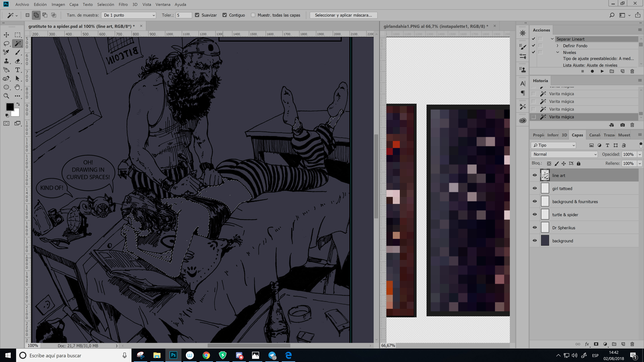Image resolution: width=644 pixels, height=362 pixels.
Task: Click Seleccionar y aplicar máscara button
Action: pyautogui.click(x=343, y=15)
